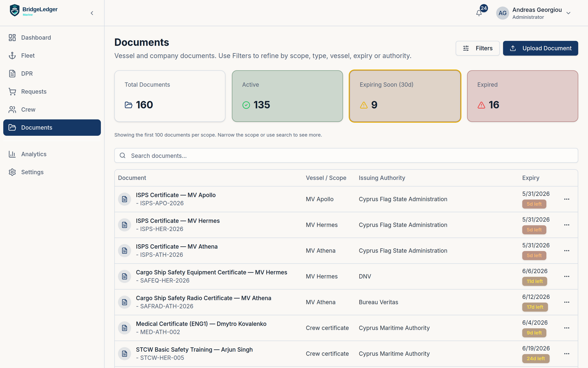Click the 5d left badge for MV Apollo
This screenshot has width=588, height=368.
click(x=534, y=204)
